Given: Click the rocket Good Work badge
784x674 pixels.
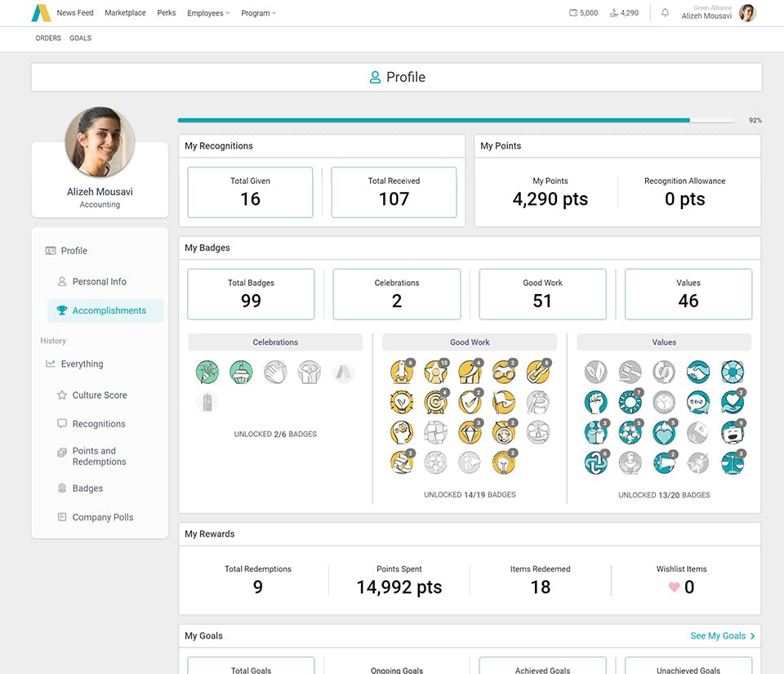Looking at the screenshot, I should (x=402, y=372).
